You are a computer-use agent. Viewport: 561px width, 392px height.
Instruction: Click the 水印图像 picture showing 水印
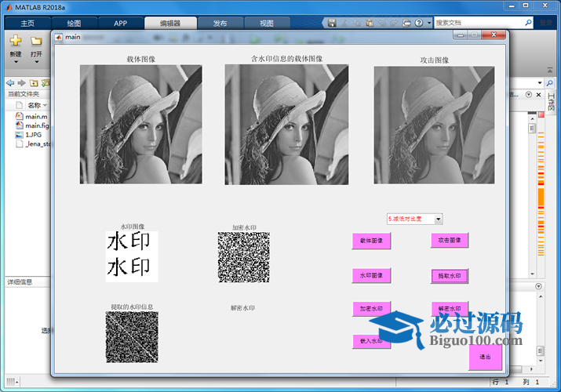click(x=132, y=256)
